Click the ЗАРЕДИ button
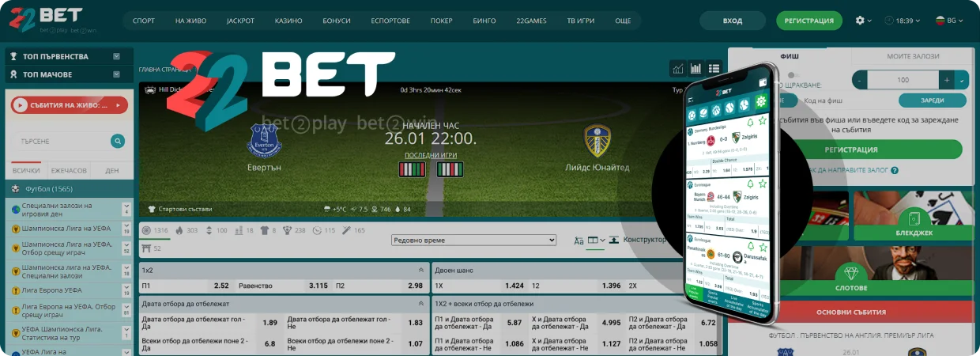This screenshot has width=980, height=356. (933, 100)
